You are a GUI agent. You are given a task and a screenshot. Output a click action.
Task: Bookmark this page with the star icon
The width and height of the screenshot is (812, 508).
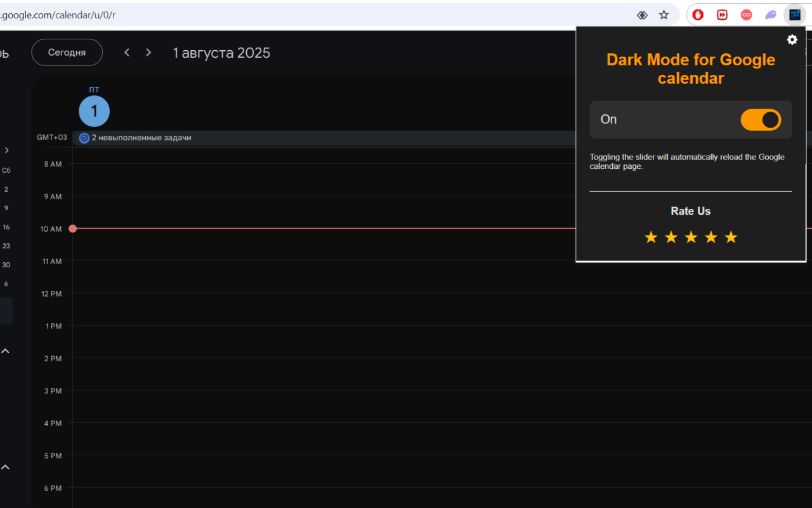click(664, 15)
